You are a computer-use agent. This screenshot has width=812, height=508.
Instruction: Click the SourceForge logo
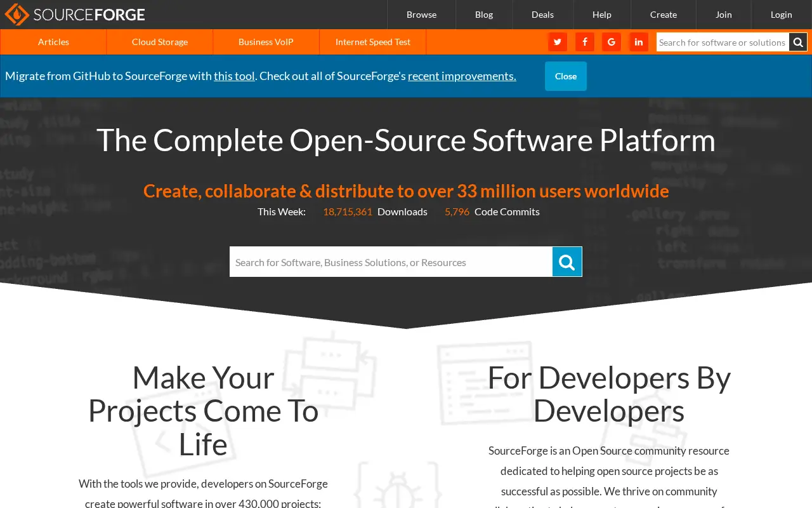[75, 14]
